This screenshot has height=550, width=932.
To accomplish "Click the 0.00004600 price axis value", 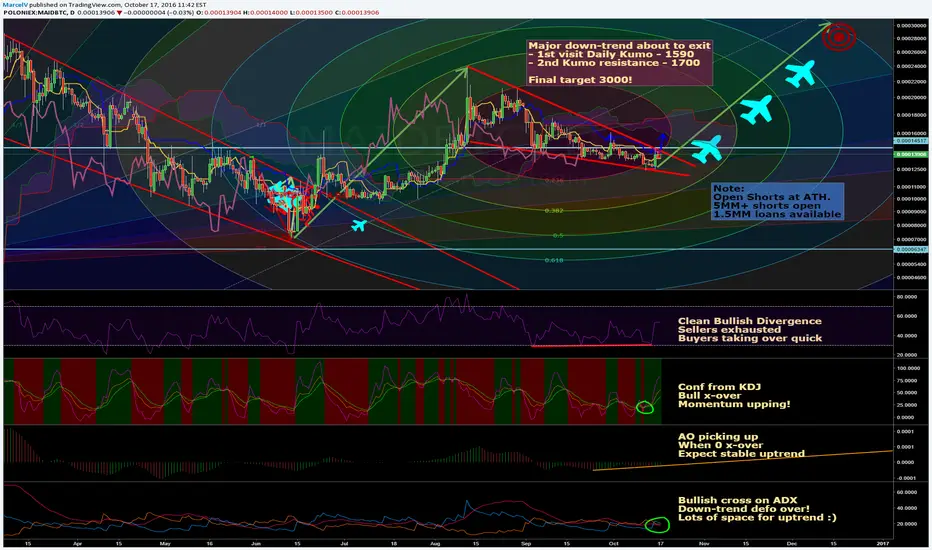I will [x=912, y=277].
